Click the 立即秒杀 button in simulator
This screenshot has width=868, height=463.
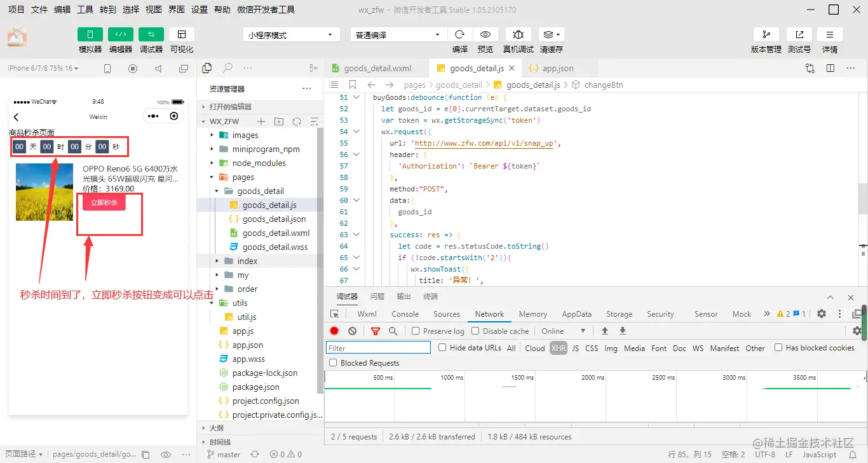click(x=104, y=202)
